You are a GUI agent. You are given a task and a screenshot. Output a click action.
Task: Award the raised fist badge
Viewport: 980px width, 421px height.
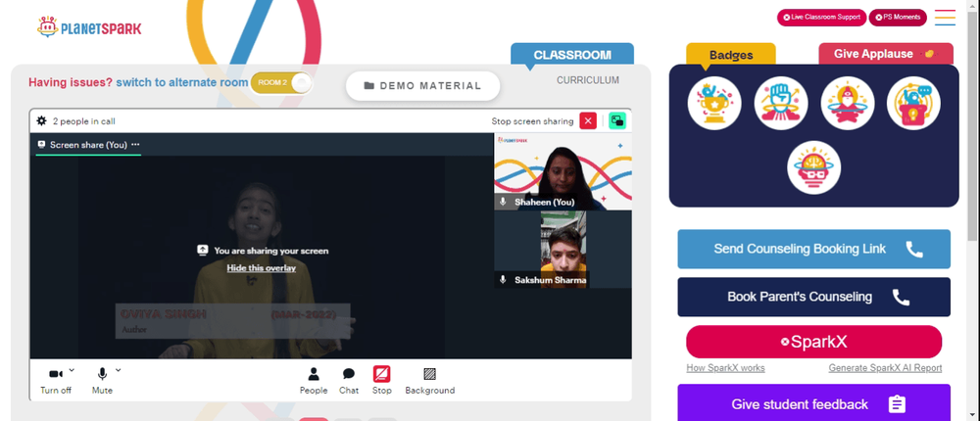click(781, 103)
